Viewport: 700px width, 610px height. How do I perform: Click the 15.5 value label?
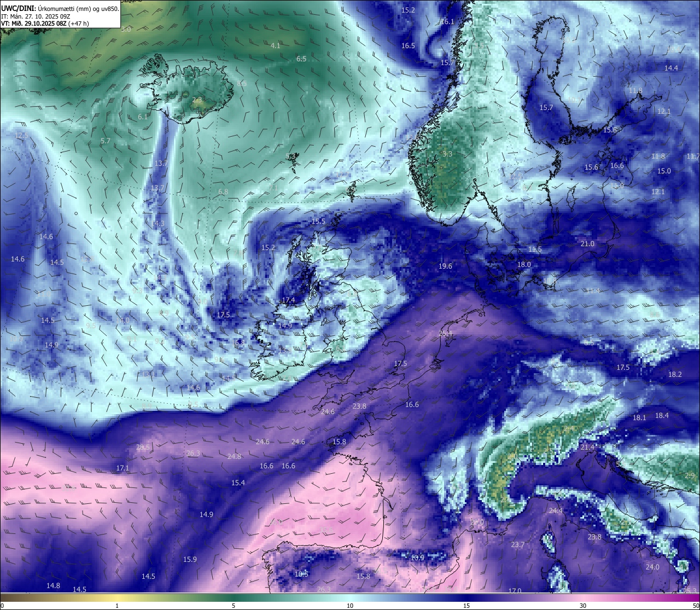pyautogui.click(x=318, y=222)
